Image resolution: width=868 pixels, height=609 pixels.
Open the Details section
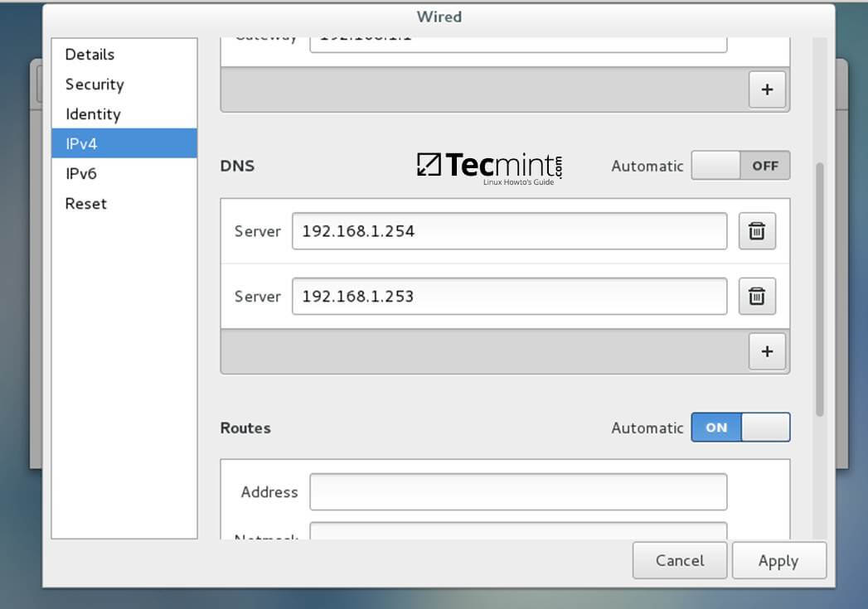(90, 55)
